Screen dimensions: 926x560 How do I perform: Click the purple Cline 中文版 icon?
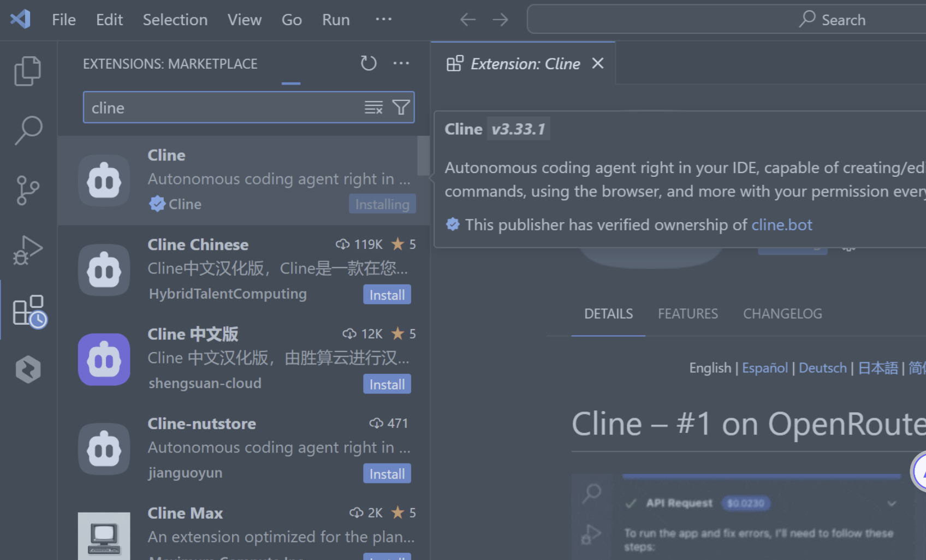104,360
